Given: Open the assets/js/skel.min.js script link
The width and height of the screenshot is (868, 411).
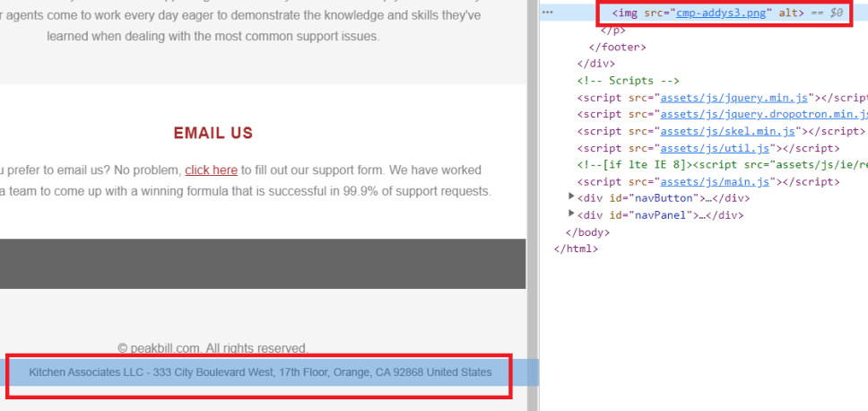Looking at the screenshot, I should (728, 131).
